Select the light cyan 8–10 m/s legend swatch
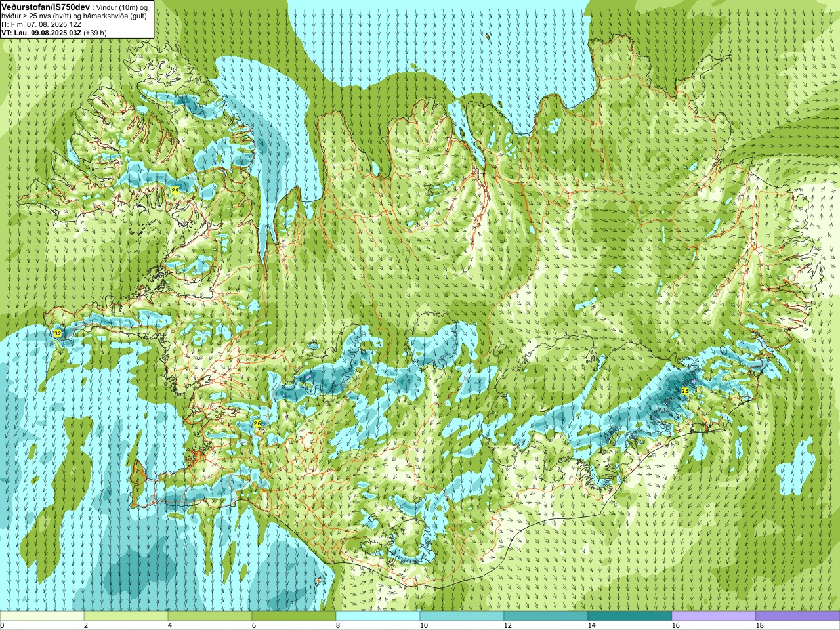 (x=378, y=616)
